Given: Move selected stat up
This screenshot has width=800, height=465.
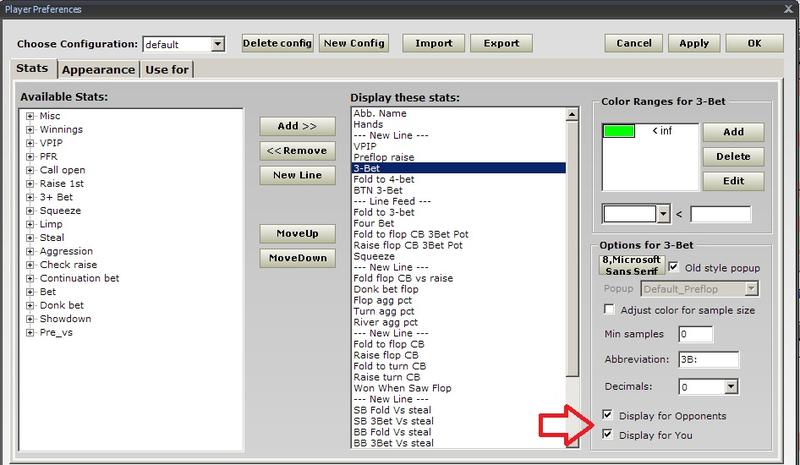Looking at the screenshot, I should pyautogui.click(x=297, y=234).
